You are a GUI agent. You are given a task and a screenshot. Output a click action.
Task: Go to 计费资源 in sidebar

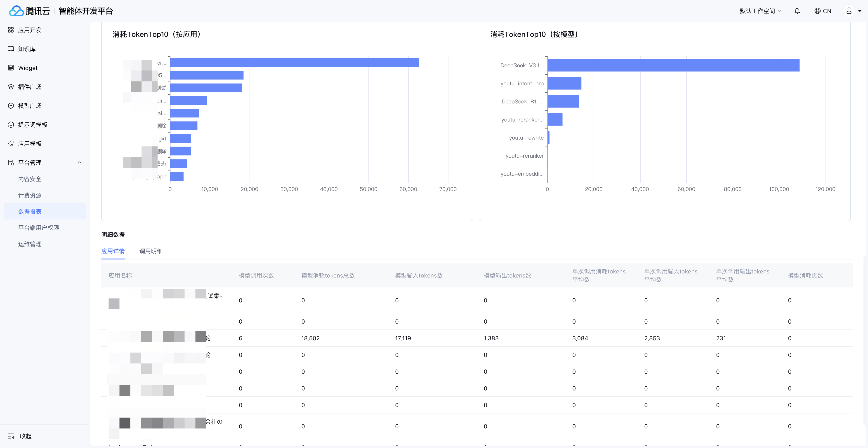click(30, 195)
